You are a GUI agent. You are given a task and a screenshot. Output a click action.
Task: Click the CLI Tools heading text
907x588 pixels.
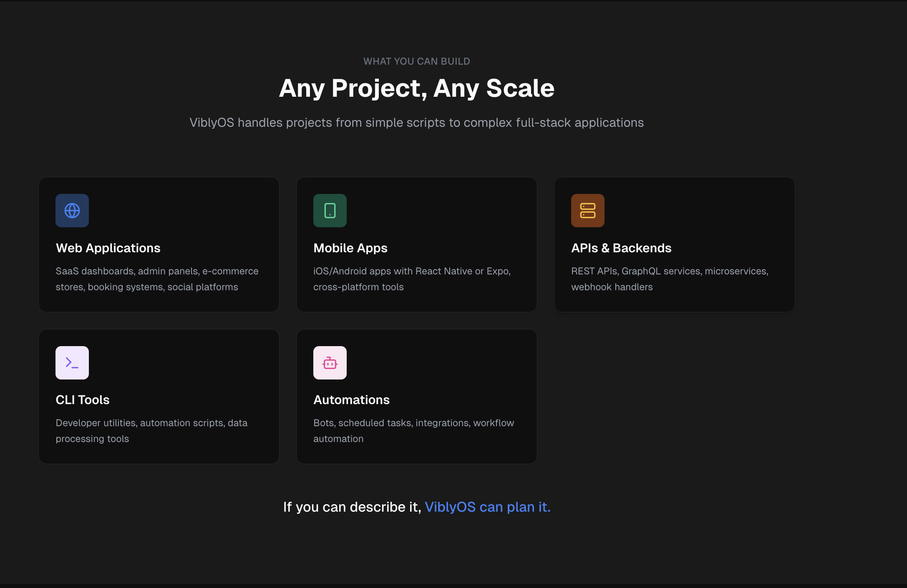click(x=82, y=400)
